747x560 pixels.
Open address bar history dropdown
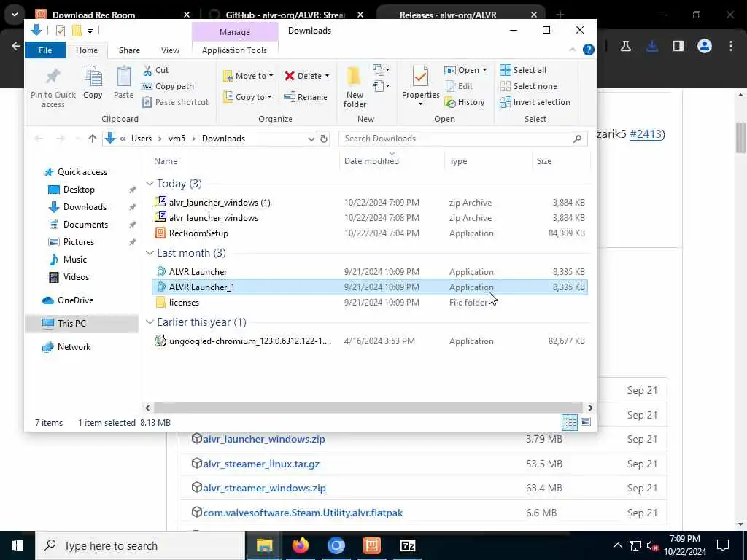click(x=311, y=139)
